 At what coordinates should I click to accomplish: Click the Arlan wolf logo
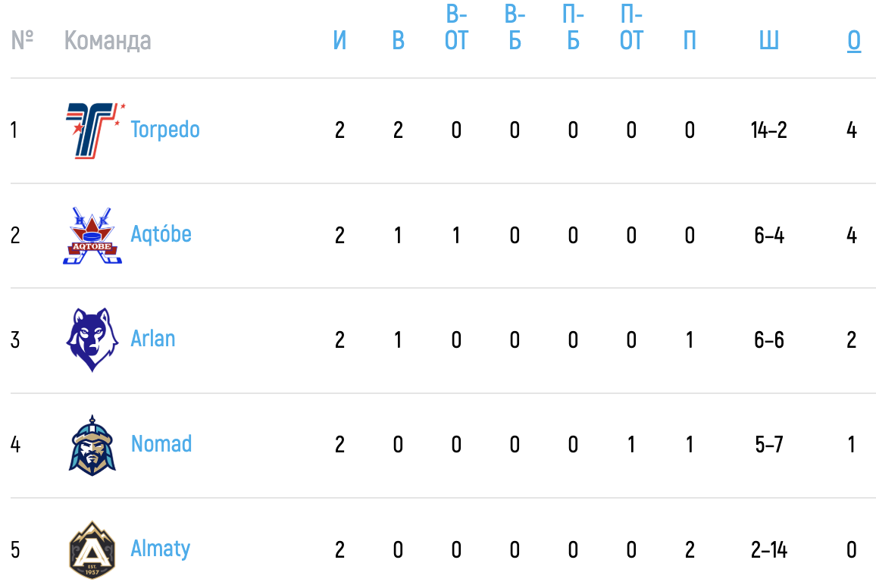pyautogui.click(x=92, y=339)
